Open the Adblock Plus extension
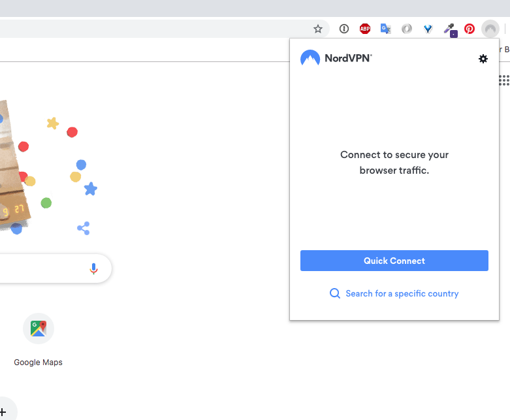The image size is (510, 420). [365, 29]
